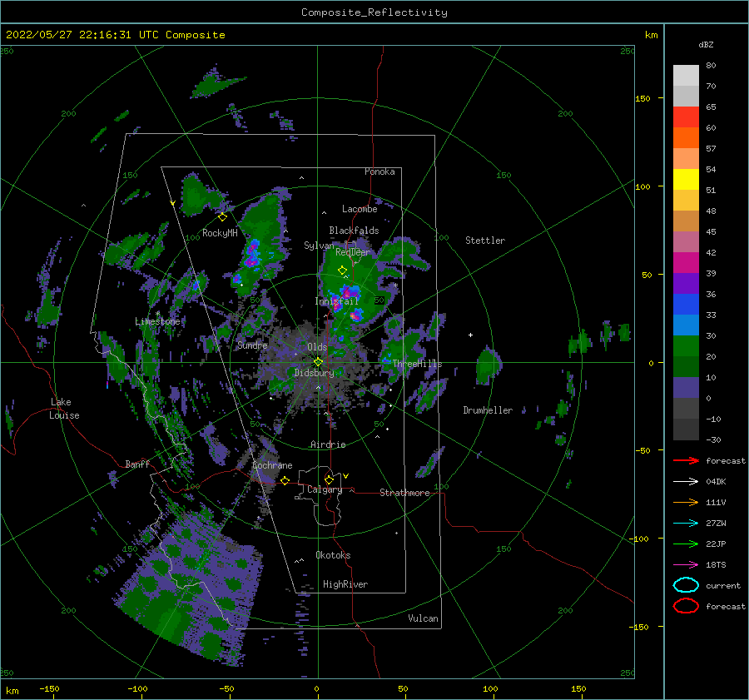Select the Vulcan label
The width and height of the screenshot is (749, 700).
pyautogui.click(x=424, y=618)
